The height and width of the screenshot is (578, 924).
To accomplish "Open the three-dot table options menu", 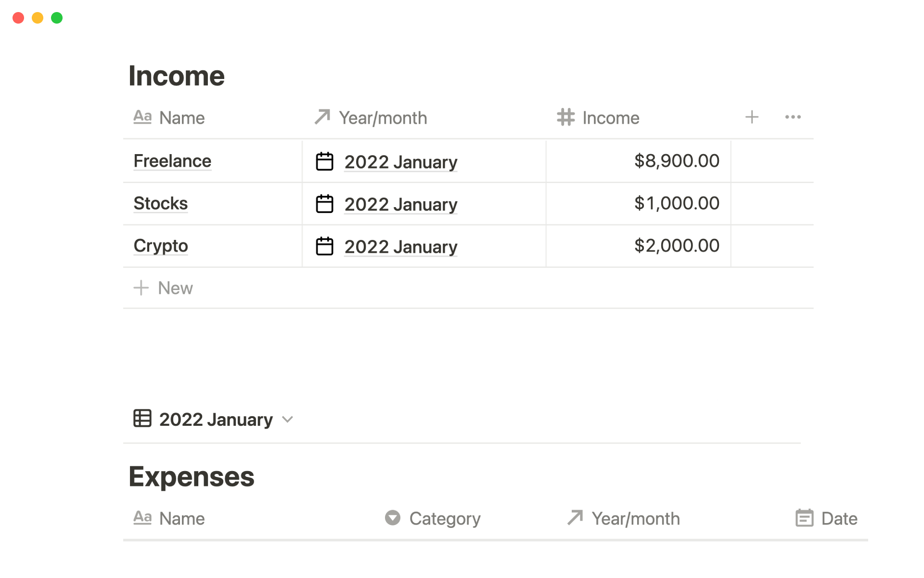I will [x=793, y=117].
